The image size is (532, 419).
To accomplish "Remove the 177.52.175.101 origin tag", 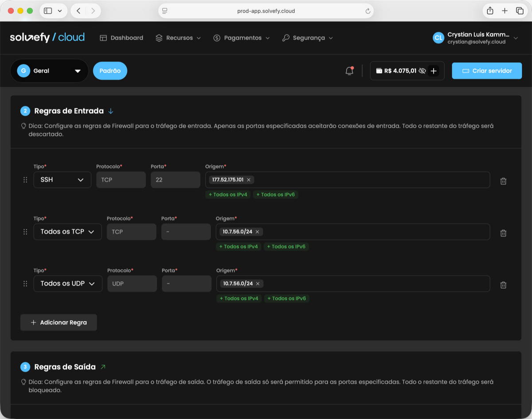I will coord(249,180).
